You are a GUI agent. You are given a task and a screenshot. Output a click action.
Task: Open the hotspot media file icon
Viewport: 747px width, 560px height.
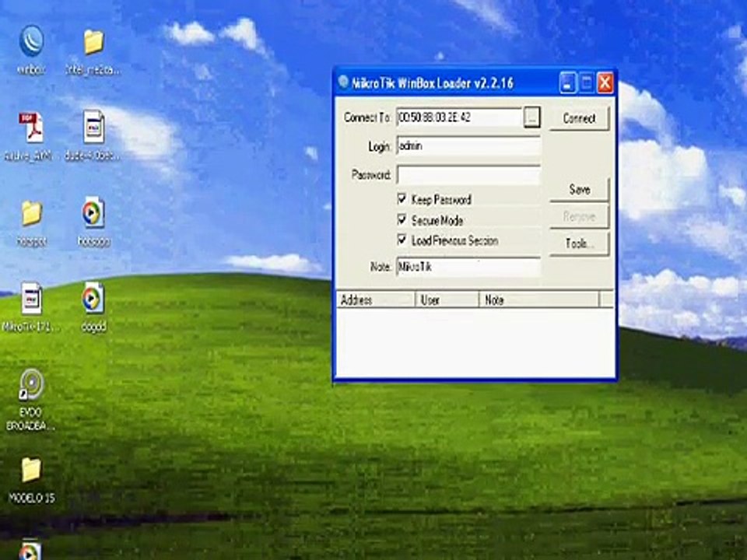pyautogui.click(x=93, y=212)
